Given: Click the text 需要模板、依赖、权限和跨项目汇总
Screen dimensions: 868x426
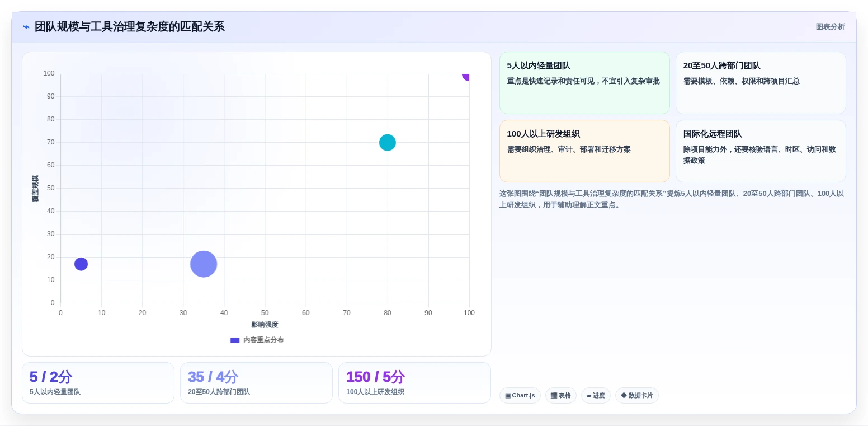Looking at the screenshot, I should coord(742,81).
